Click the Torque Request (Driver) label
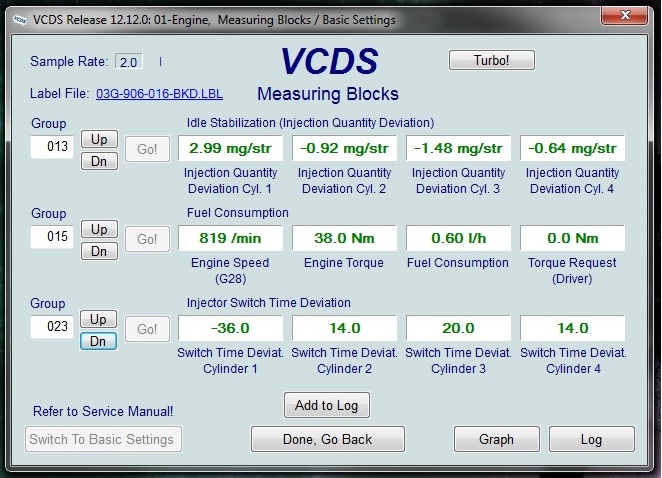662x478 pixels. pyautogui.click(x=572, y=271)
